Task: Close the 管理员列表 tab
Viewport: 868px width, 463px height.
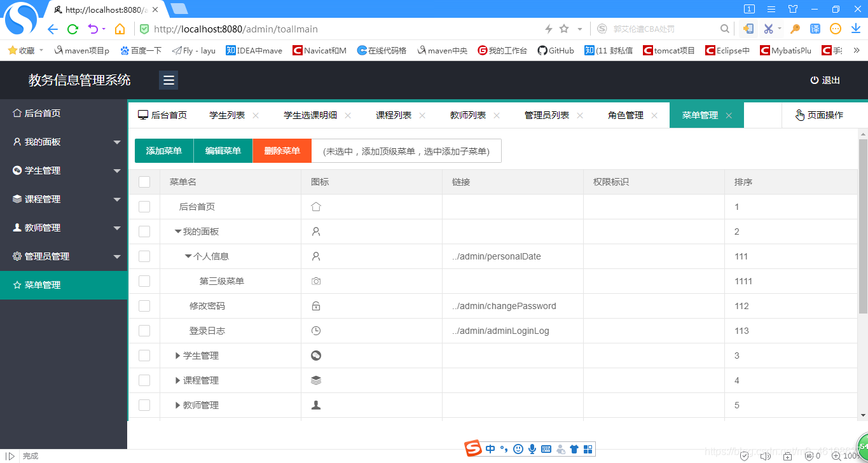Action: 580,116
